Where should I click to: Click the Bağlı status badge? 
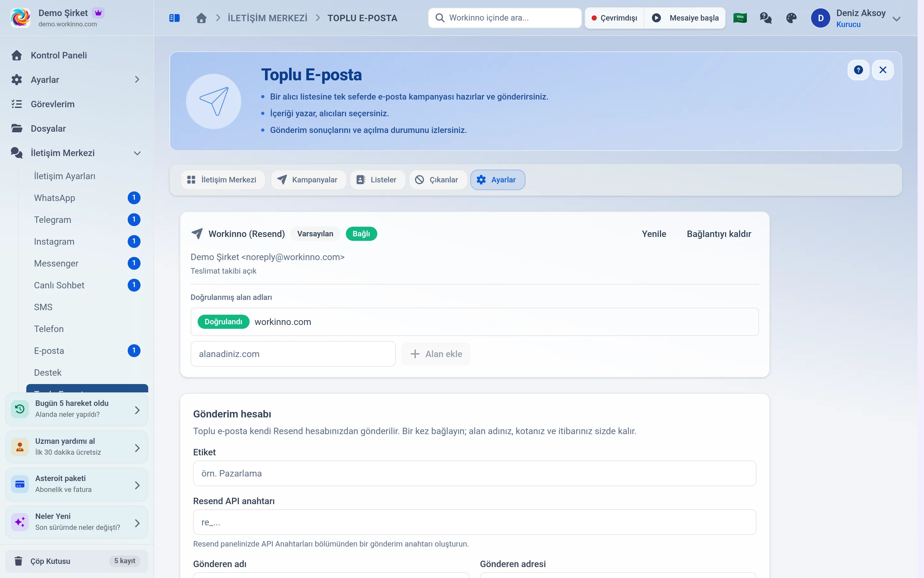[361, 233]
